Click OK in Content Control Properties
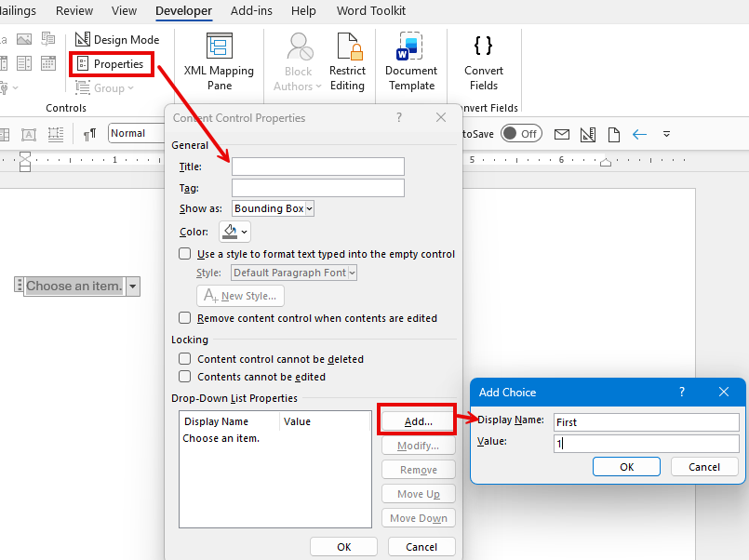 [343, 547]
